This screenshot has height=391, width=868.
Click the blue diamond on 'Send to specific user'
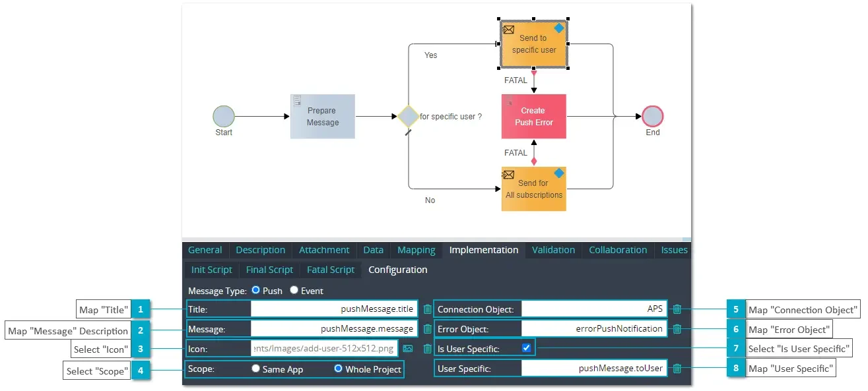pos(559,28)
